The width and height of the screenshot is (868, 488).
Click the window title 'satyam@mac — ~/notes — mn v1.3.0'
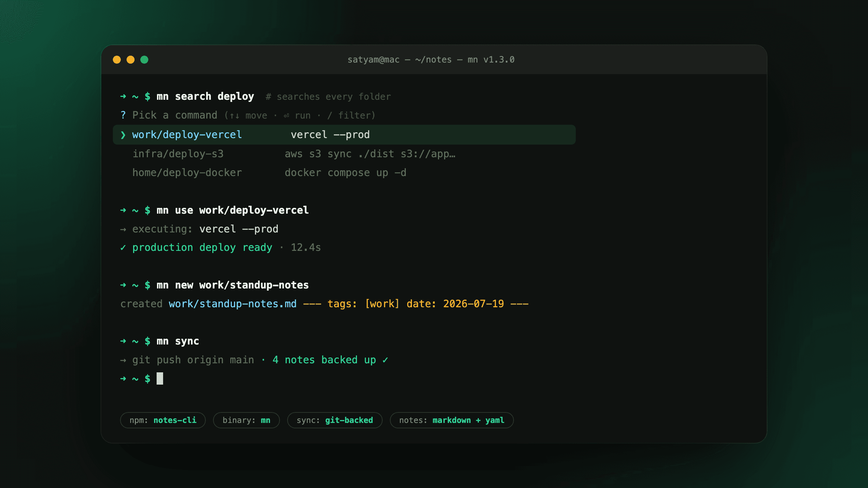431,60
